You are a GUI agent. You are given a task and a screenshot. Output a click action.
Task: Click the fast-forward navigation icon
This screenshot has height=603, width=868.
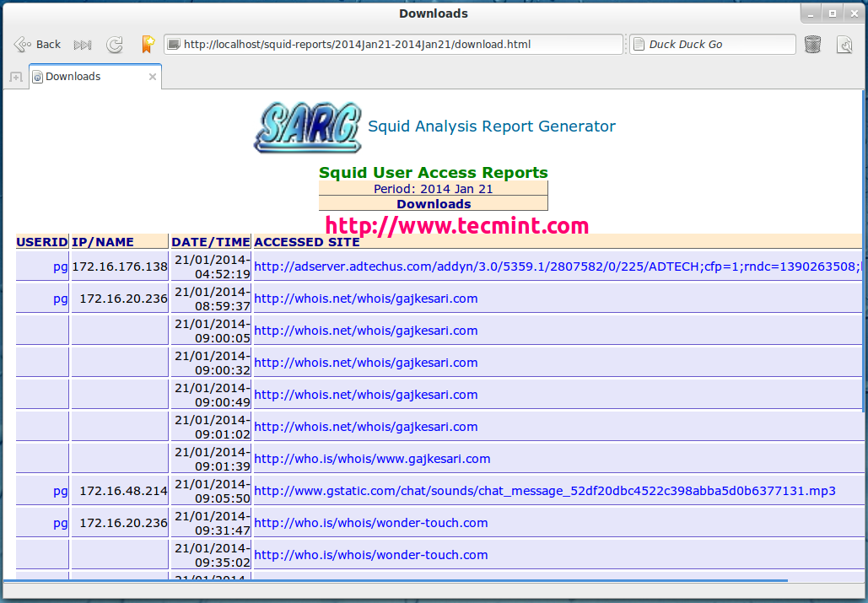click(x=83, y=45)
